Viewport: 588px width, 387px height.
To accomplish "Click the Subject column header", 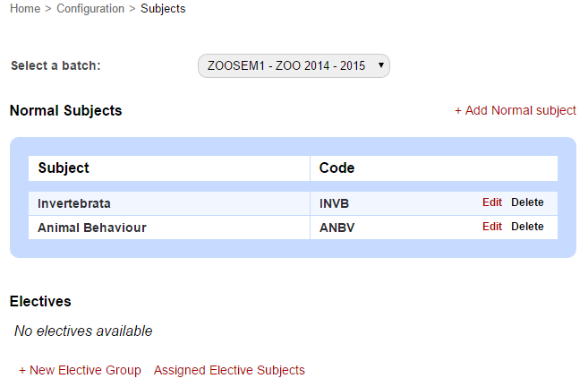I will tap(64, 168).
